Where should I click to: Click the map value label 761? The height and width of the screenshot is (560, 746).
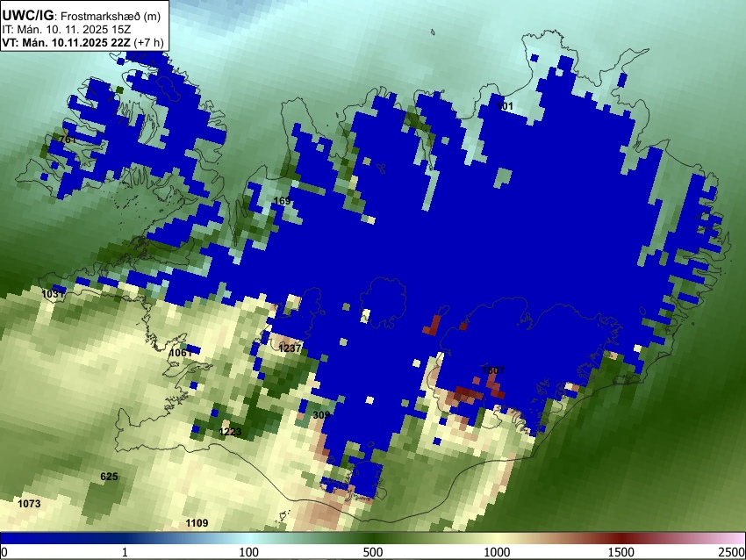[x=68, y=140]
